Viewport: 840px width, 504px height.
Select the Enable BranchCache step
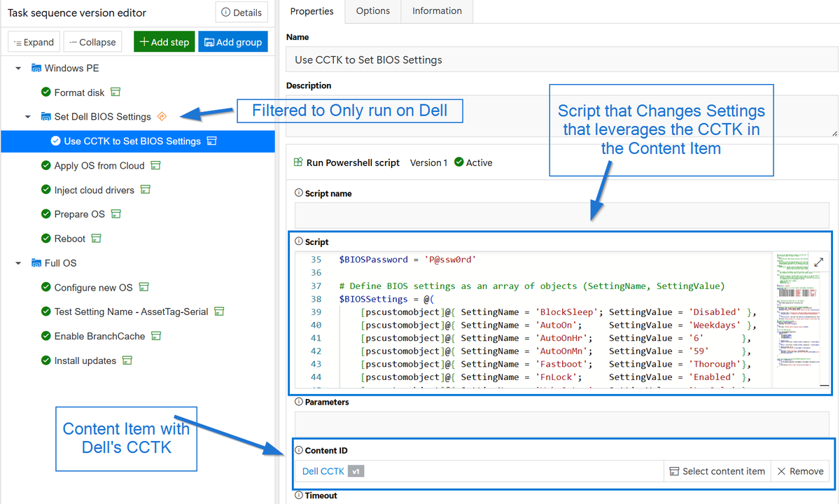pos(99,336)
